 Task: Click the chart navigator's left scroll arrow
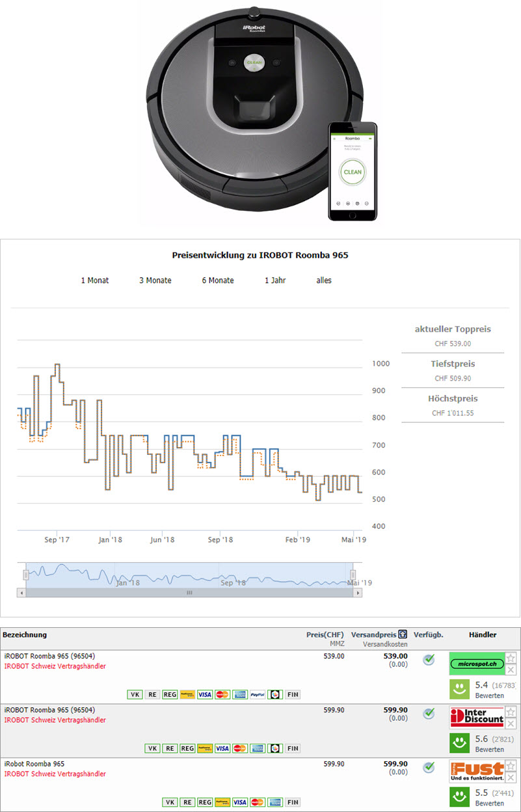21,593
